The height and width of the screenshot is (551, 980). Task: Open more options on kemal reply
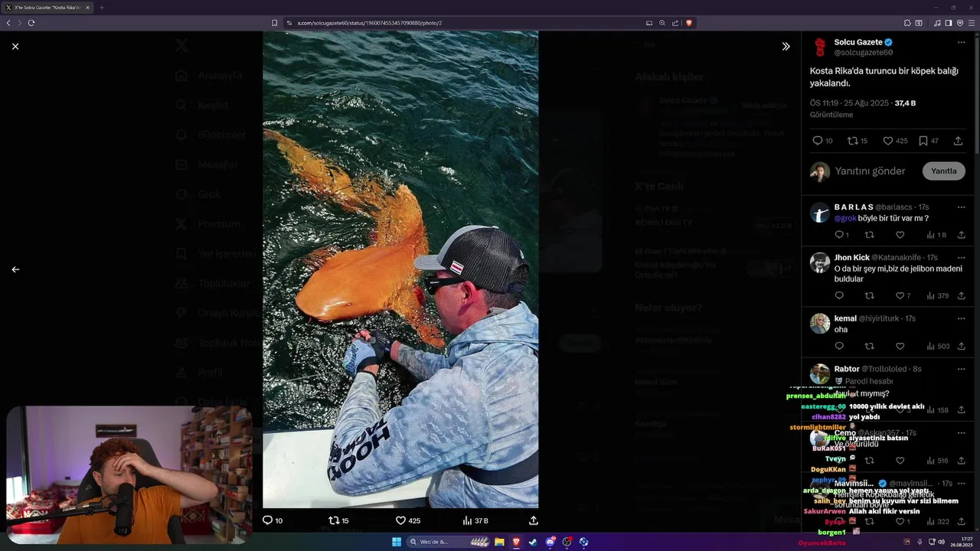pyautogui.click(x=961, y=318)
